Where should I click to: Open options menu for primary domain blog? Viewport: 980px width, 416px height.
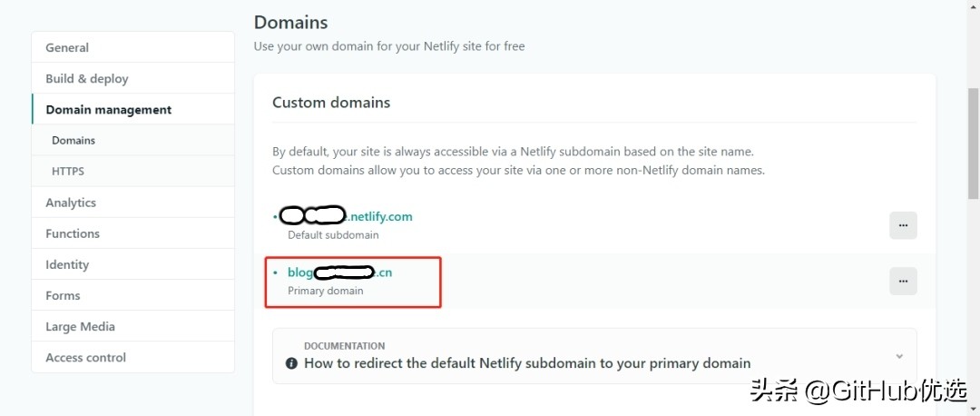(903, 282)
